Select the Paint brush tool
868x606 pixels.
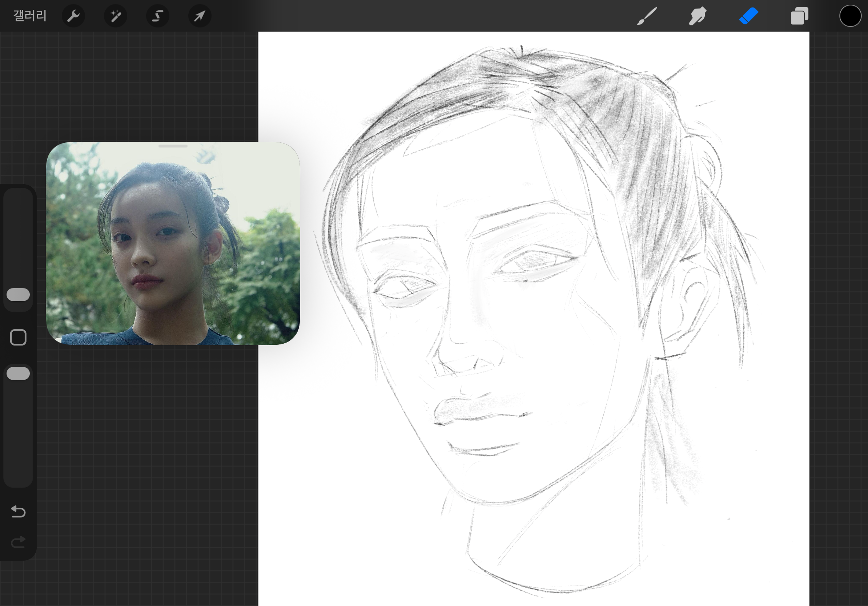click(647, 16)
